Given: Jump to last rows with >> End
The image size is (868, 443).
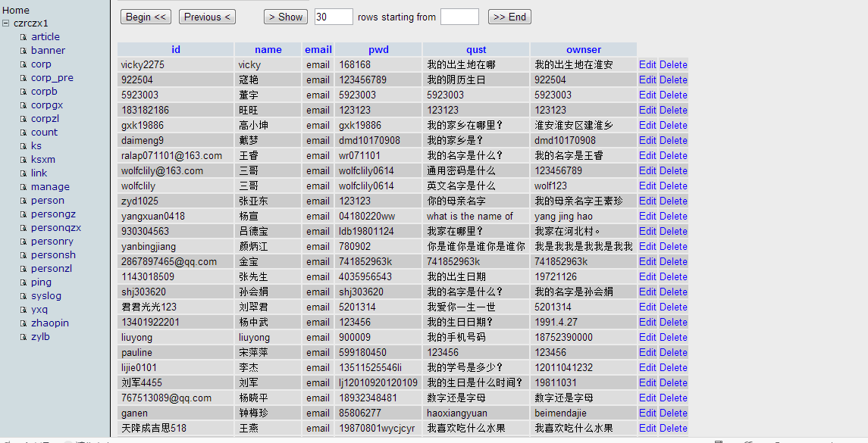Looking at the screenshot, I should tap(510, 17).
